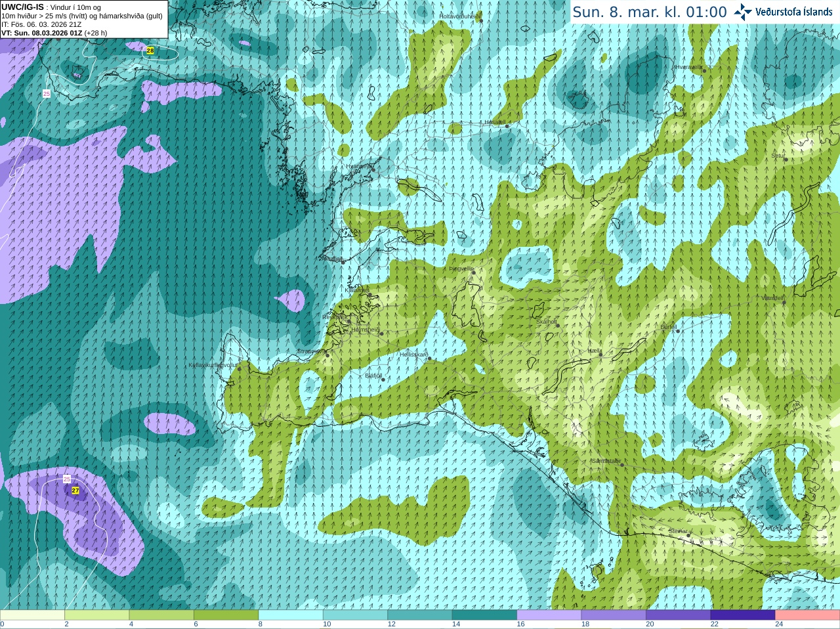Select the Vatnsfell station marker

pos(784,302)
